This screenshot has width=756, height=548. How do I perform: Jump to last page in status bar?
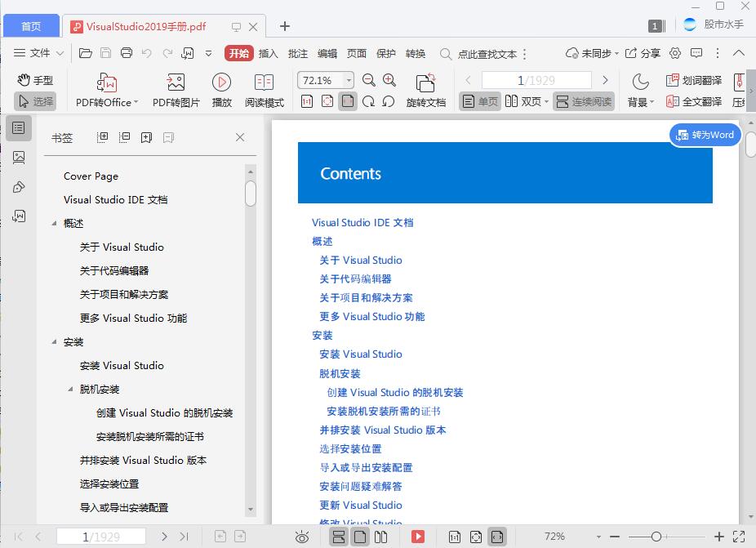coord(184,537)
